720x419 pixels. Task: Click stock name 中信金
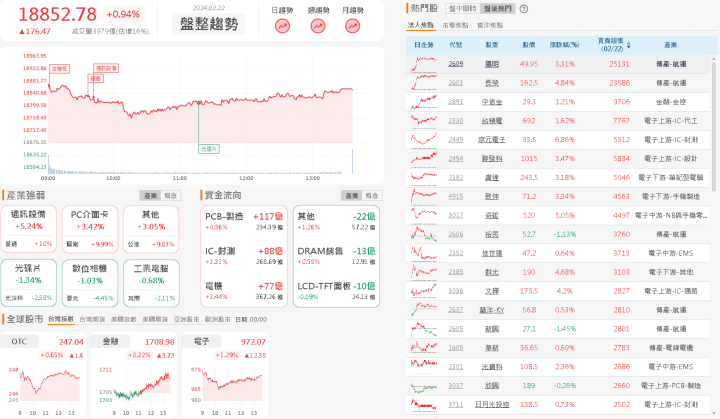[x=492, y=102]
